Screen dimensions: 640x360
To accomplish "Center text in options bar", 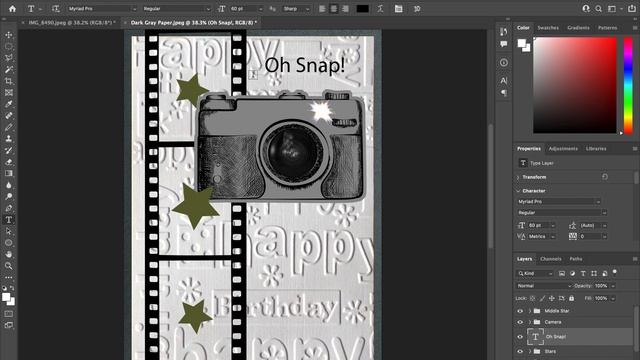I will click(x=333, y=9).
